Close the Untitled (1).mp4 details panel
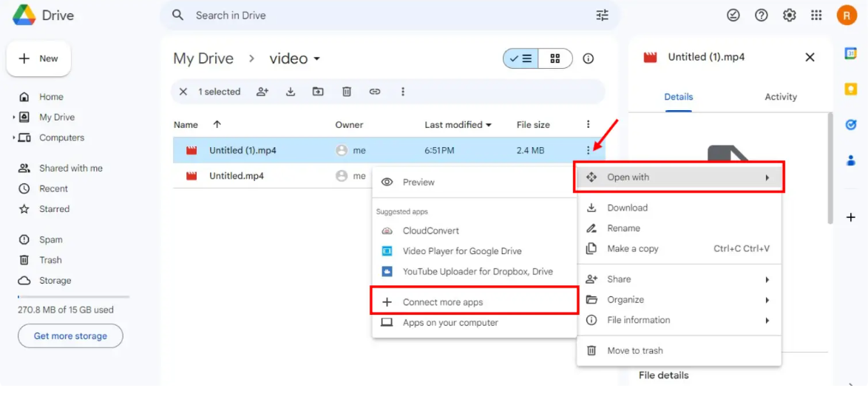The image size is (868, 402). tap(810, 57)
